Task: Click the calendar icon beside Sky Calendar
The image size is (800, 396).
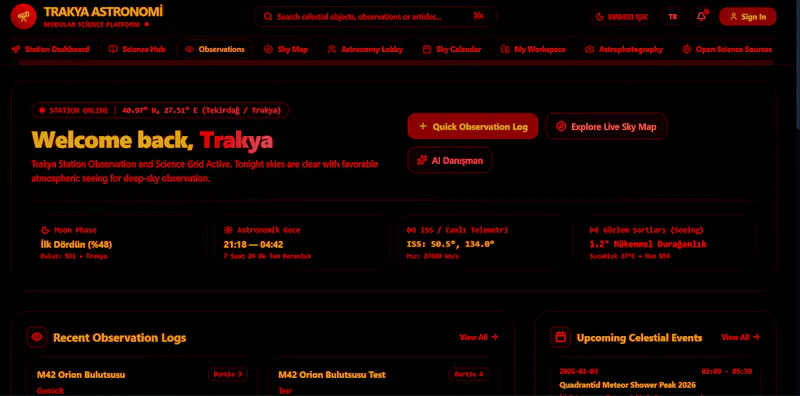Action: click(x=427, y=50)
